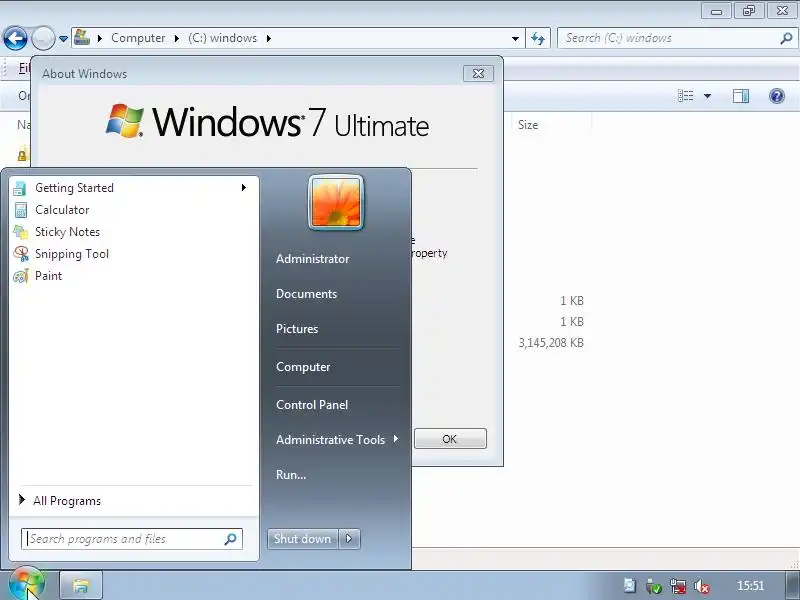This screenshot has width=800, height=600.
Task: Change view with the views icon
Action: tap(685, 96)
